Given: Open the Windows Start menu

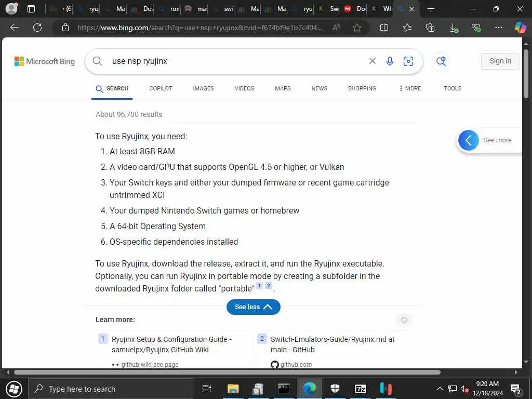Looking at the screenshot, I should tap(14, 389).
